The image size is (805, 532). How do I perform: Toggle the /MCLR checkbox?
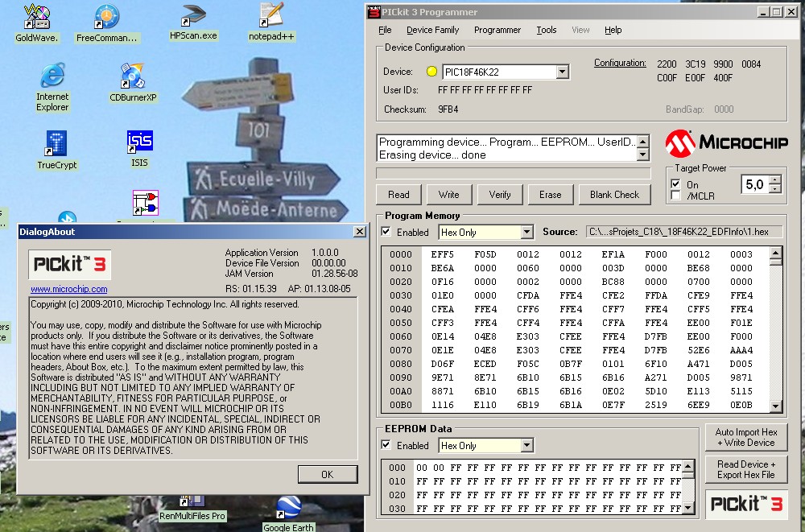tap(675, 195)
